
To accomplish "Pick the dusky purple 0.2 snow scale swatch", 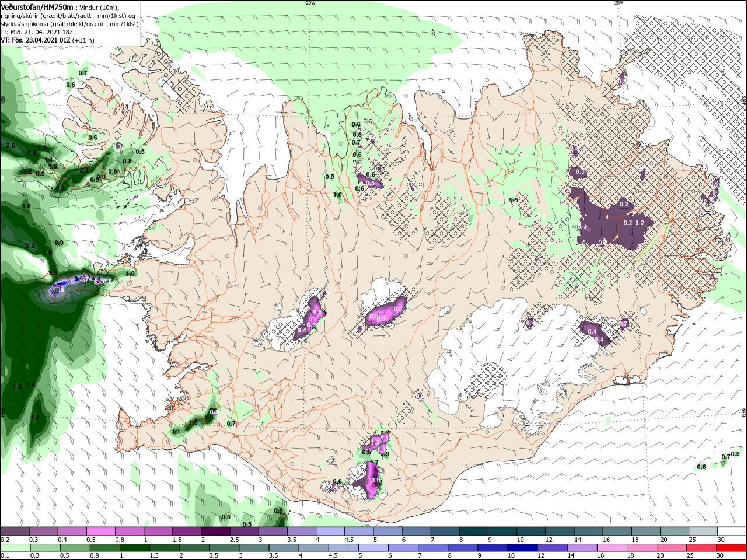I will pyautogui.click(x=15, y=531).
